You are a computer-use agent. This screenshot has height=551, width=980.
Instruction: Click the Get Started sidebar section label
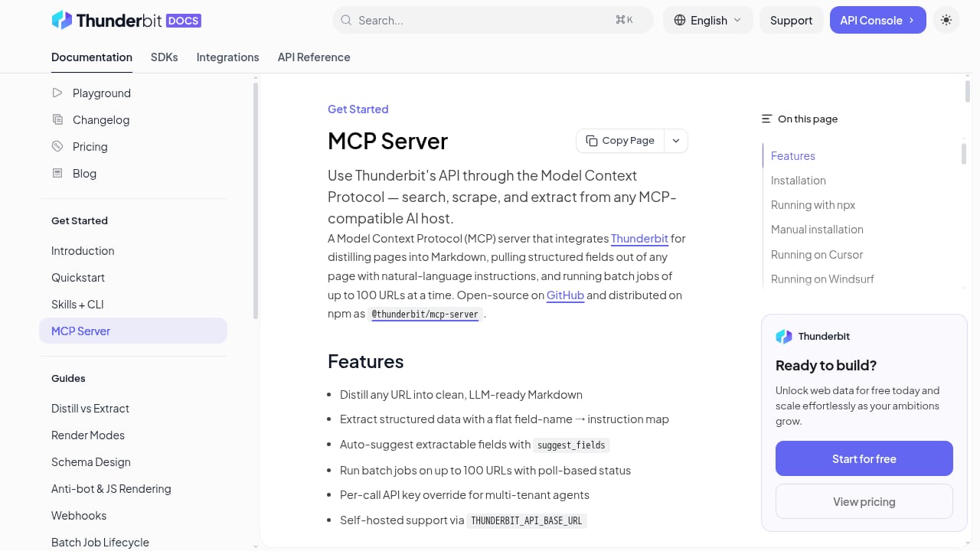pos(80,220)
